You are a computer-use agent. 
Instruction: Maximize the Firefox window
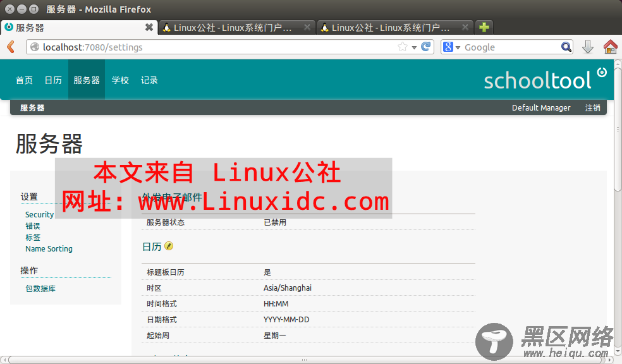tap(34, 8)
